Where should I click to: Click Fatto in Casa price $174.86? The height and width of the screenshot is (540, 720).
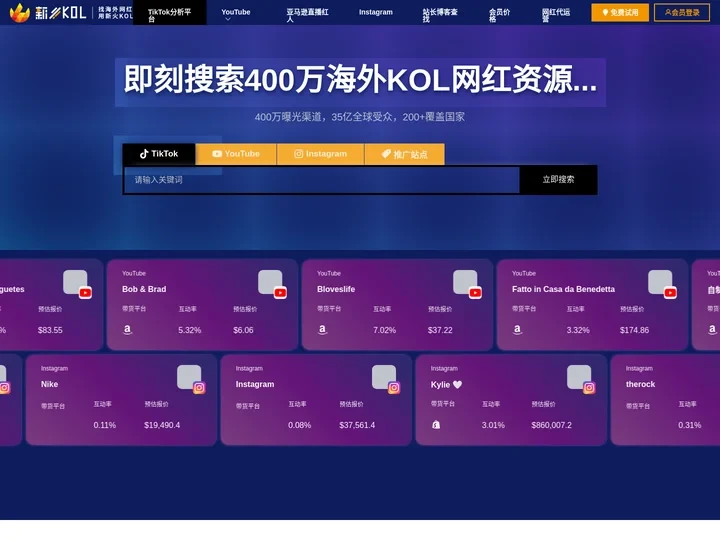point(635,330)
